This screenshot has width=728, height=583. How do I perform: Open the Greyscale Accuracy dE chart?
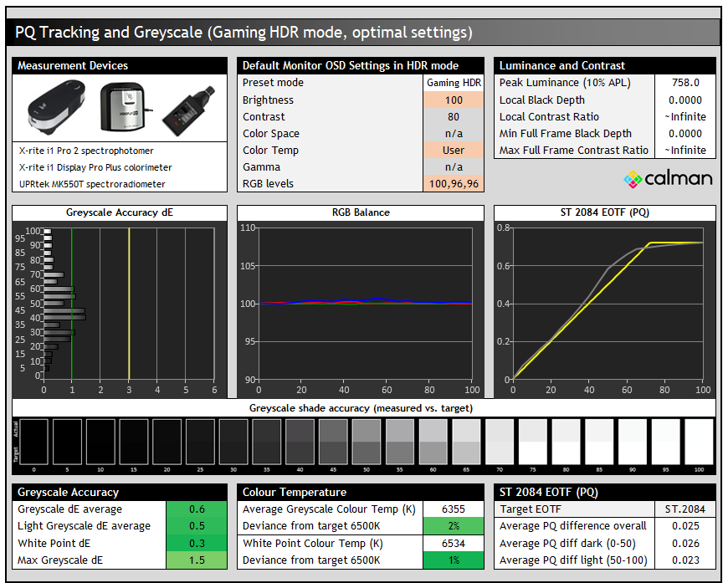click(x=120, y=301)
